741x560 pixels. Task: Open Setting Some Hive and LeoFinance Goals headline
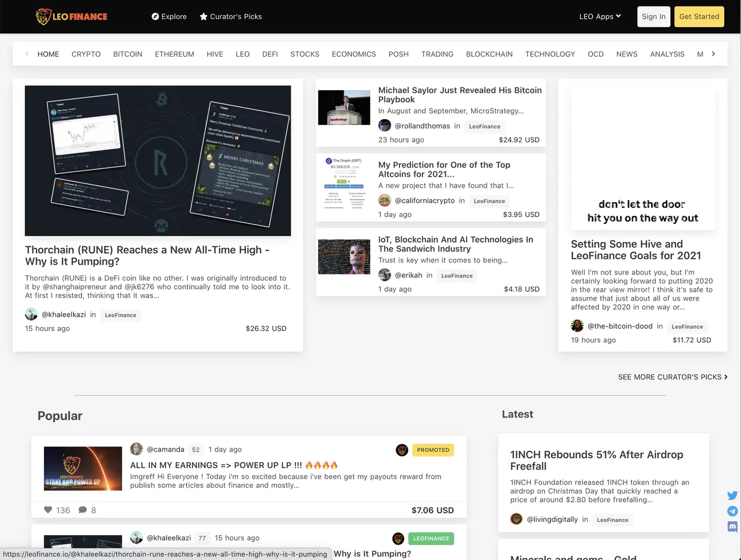tap(636, 250)
